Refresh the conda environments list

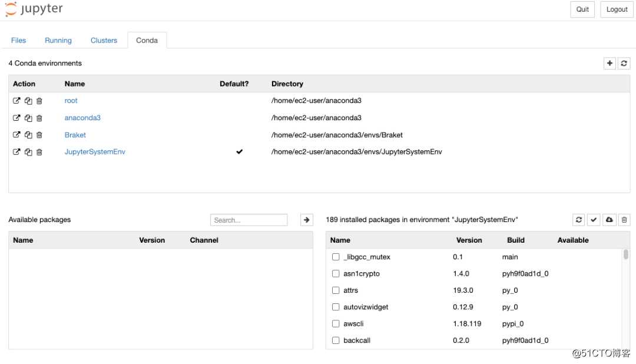click(624, 63)
